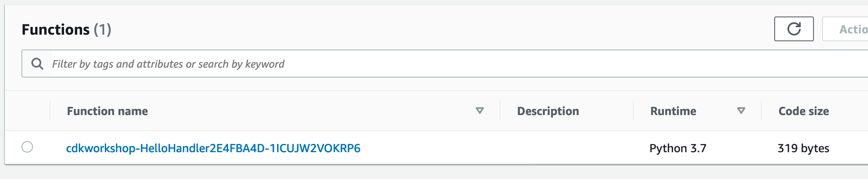The width and height of the screenshot is (868, 179).
Task: Open the Actions button menu
Action: click(x=846, y=29)
